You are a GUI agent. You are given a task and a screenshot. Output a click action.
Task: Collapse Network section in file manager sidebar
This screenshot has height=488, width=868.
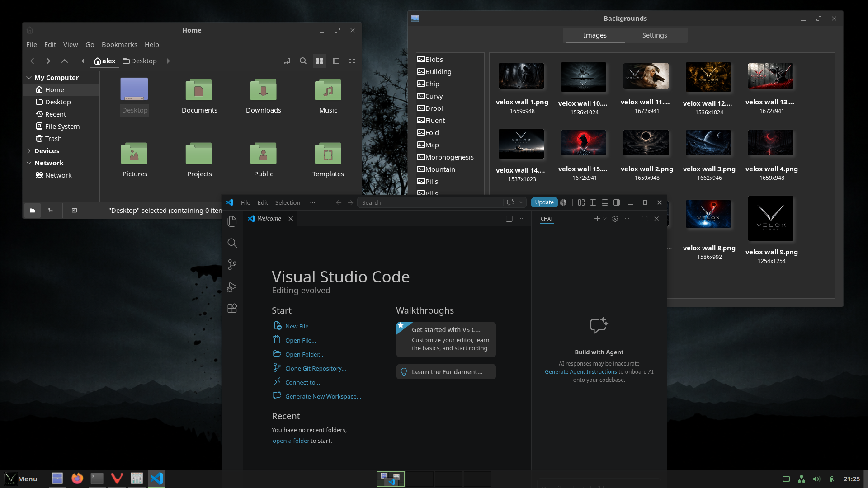click(x=29, y=163)
